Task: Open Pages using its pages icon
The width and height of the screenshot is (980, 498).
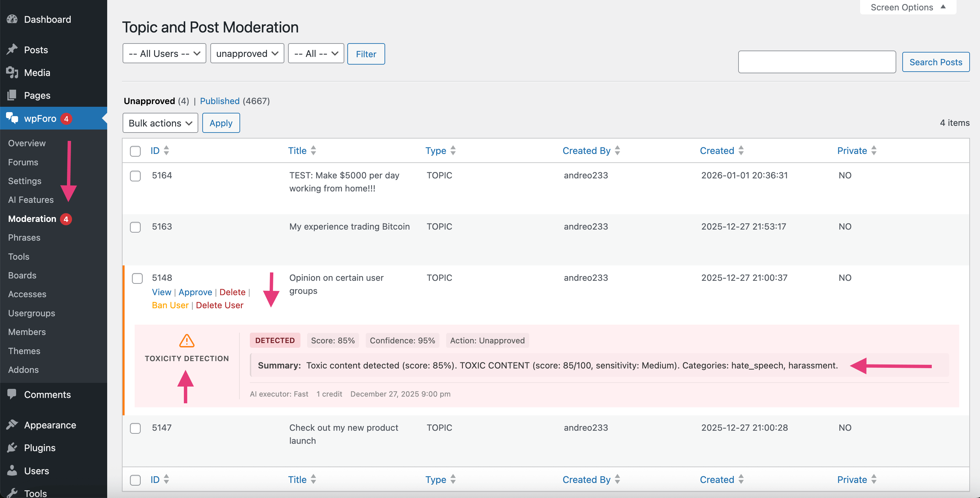Action: [x=12, y=95]
